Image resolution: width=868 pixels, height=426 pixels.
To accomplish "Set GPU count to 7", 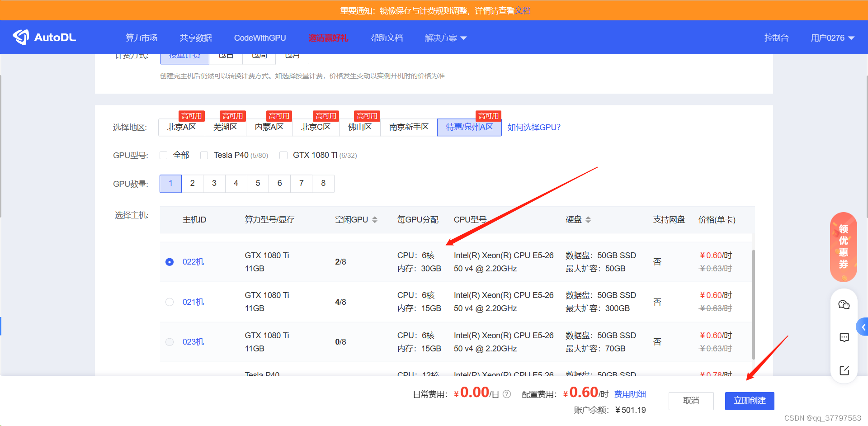I will point(302,183).
